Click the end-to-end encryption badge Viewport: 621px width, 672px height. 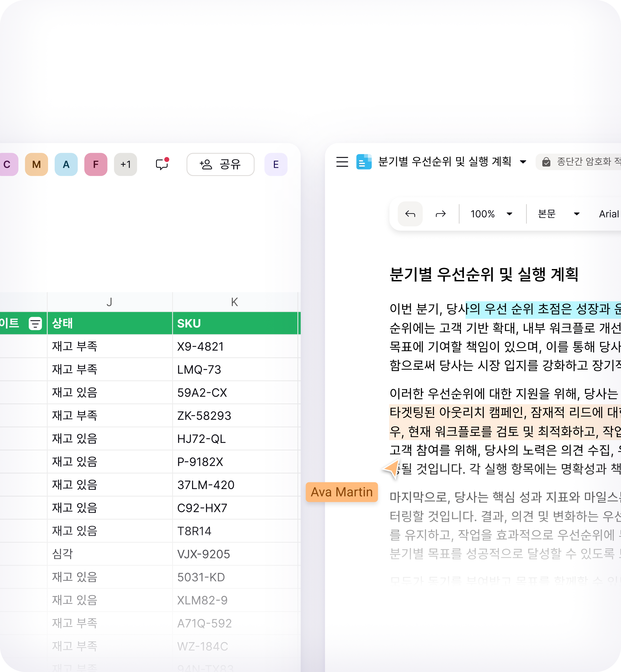[578, 162]
